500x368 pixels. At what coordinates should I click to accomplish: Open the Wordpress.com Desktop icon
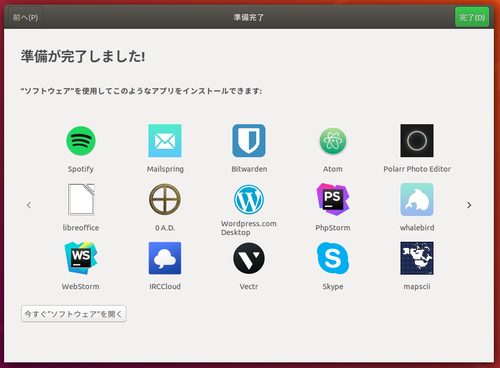pos(249,199)
